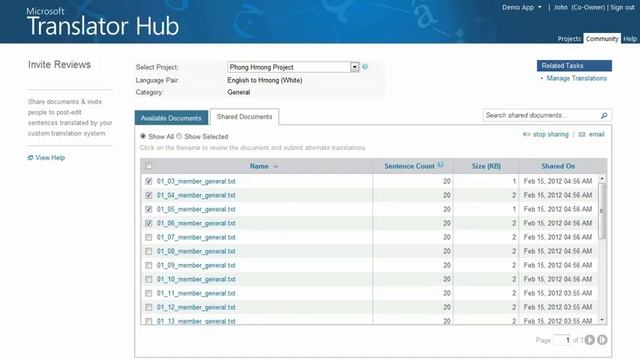Image resolution: width=640 pixels, height=360 pixels.
Task: Click the email link
Action: [x=596, y=134]
